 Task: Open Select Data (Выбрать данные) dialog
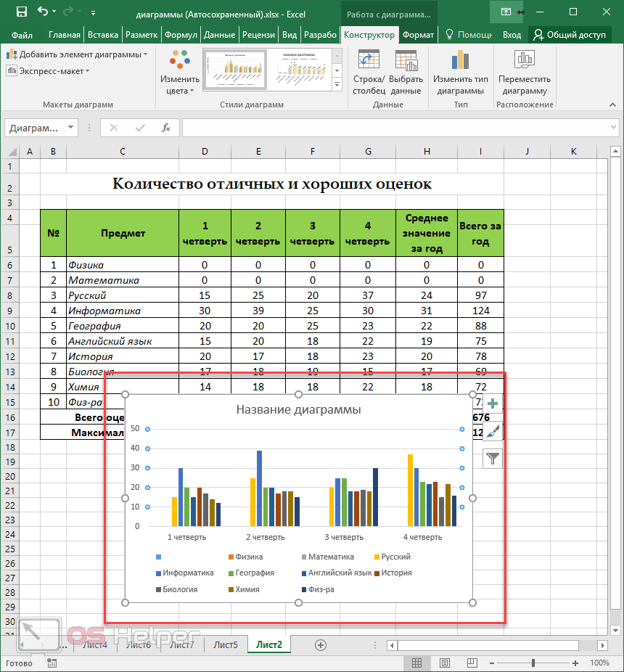coord(406,73)
